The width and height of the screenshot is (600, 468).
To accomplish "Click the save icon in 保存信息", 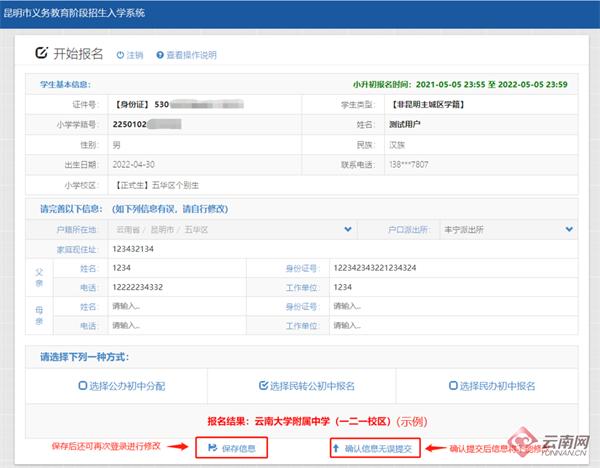I will pos(212,448).
